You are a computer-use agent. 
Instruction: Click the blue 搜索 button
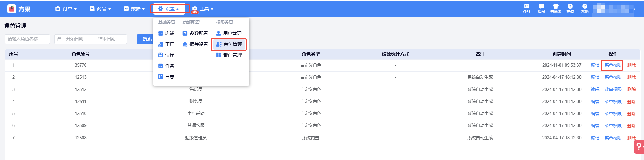click(145, 39)
